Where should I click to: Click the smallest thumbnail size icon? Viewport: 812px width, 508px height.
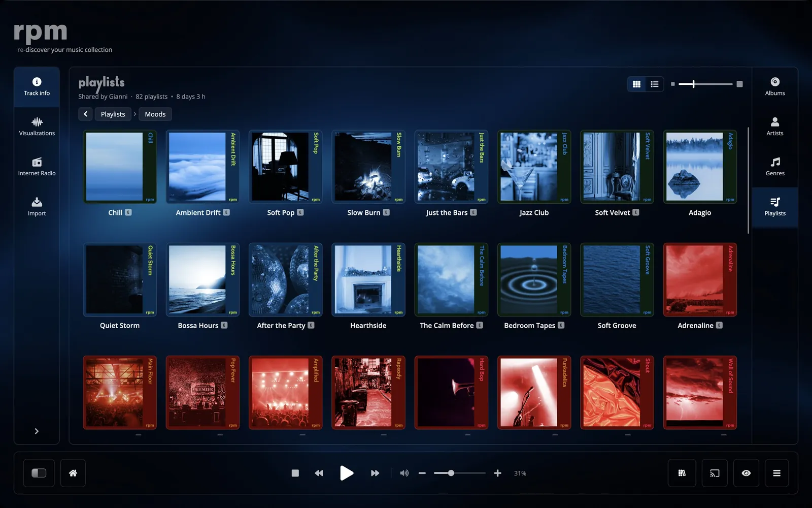(x=673, y=84)
